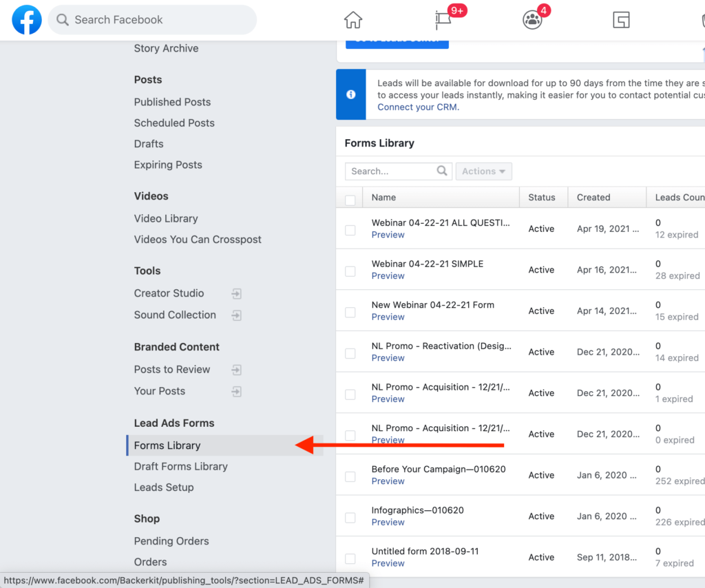
Task: Open Expiring Posts in the sidebar
Action: (x=168, y=165)
